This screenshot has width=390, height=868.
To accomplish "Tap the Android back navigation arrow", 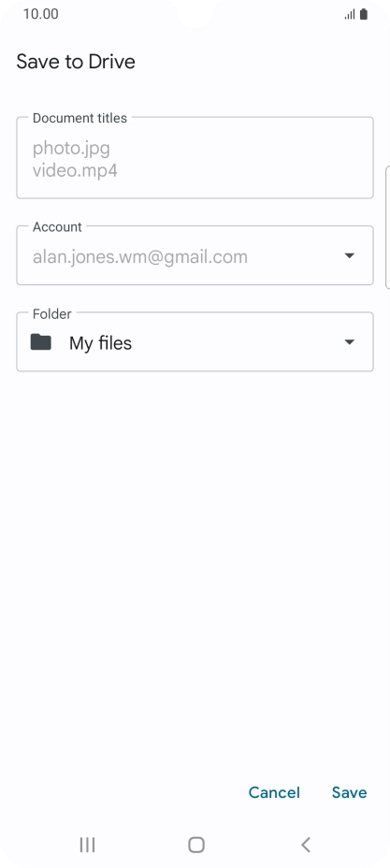I will coord(306,845).
